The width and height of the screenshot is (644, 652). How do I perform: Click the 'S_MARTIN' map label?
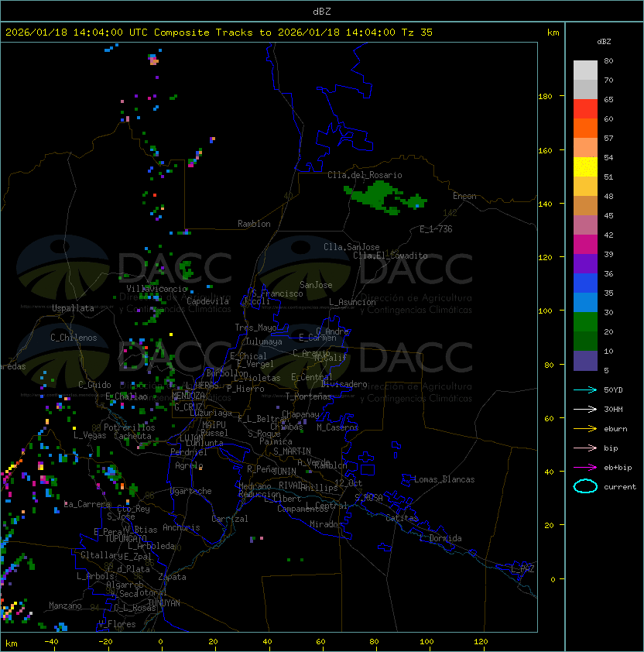point(292,451)
